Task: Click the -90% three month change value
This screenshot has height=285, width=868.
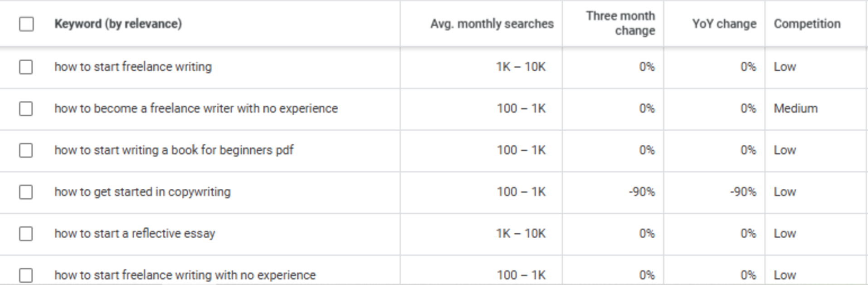Action: click(x=642, y=192)
